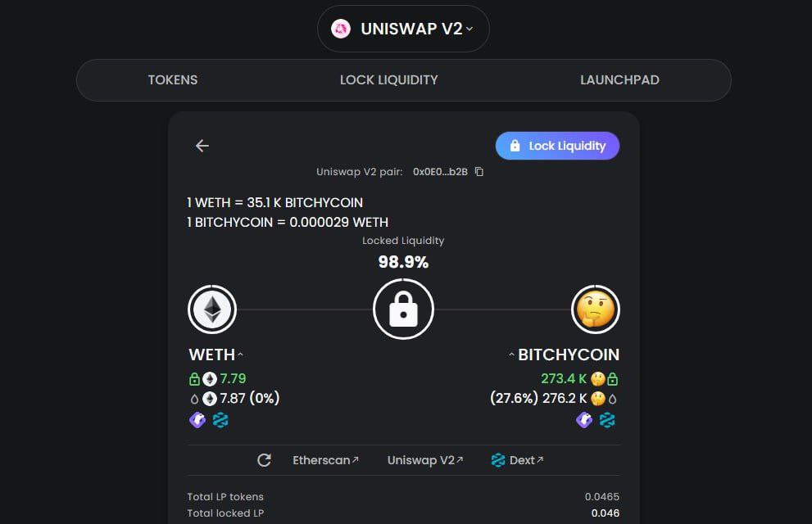Screen dimensions: 812x524
Task: Click the droplet icon beside 276.2 K
Action: (x=613, y=399)
